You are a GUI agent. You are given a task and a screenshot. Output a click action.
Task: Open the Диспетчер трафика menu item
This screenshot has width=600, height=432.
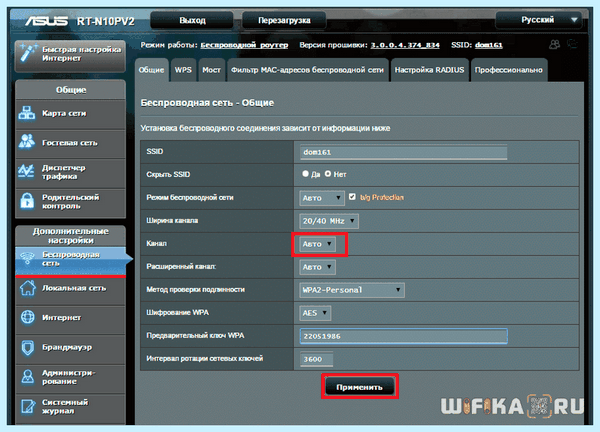tap(70, 172)
